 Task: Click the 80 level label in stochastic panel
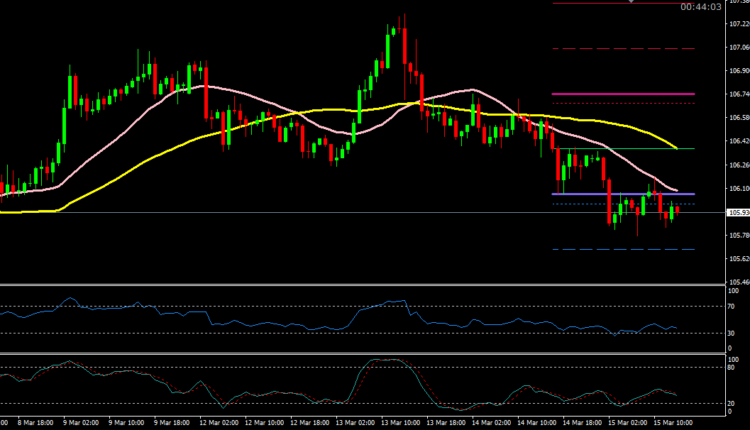tap(733, 368)
